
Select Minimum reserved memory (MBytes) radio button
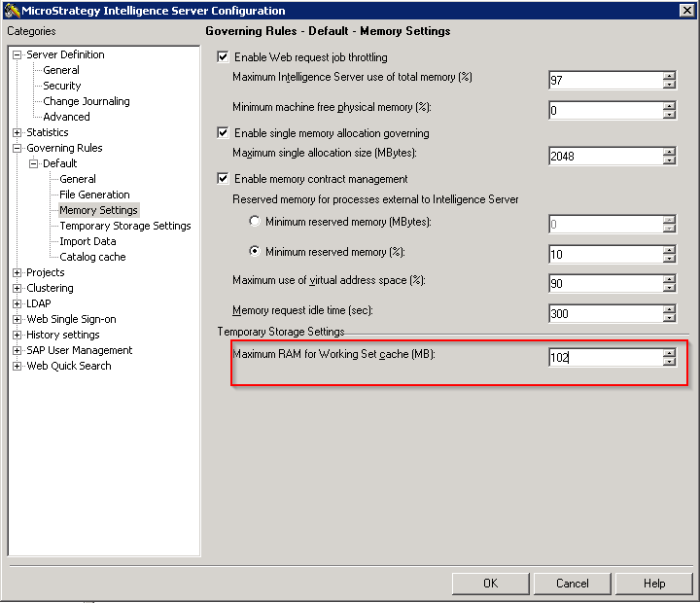255,222
